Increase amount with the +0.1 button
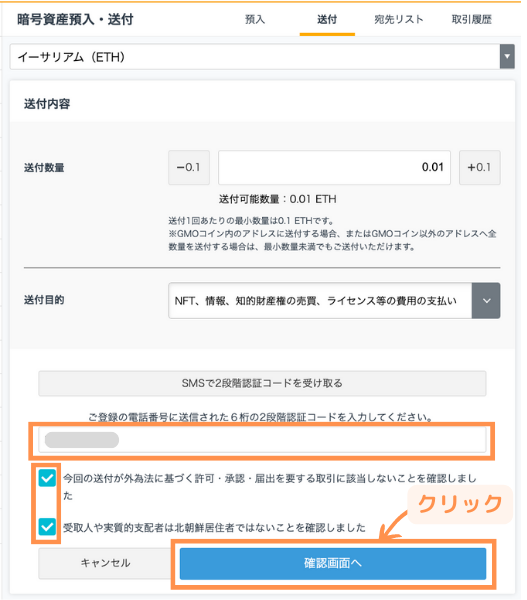Viewport: 527px width, 600px height. [480, 167]
